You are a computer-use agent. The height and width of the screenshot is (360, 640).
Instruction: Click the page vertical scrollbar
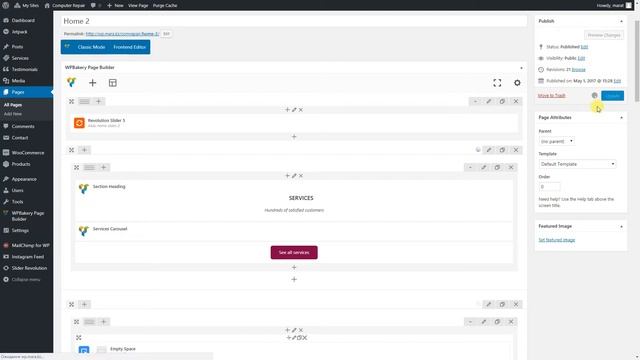pos(637,61)
